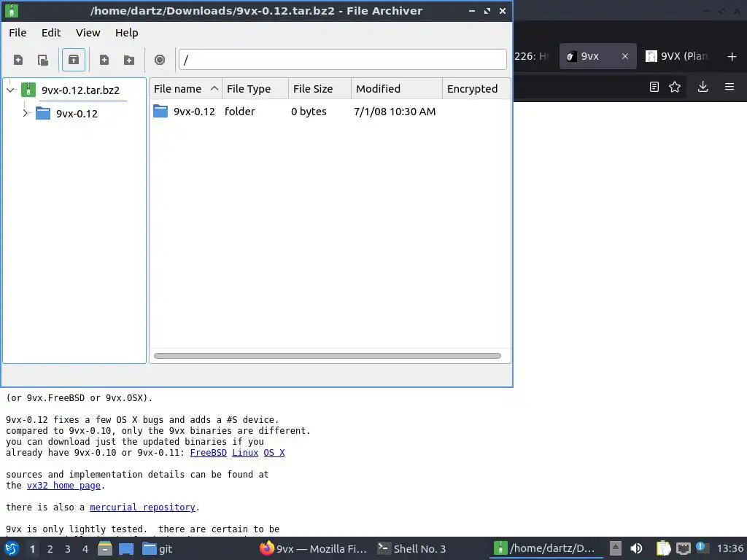747x560 pixels.
Task: Sort by the File Type column
Action: tap(255, 89)
